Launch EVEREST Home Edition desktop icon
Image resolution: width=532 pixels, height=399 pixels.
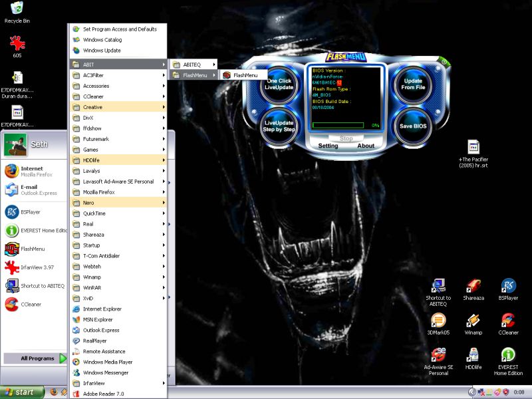click(x=508, y=355)
